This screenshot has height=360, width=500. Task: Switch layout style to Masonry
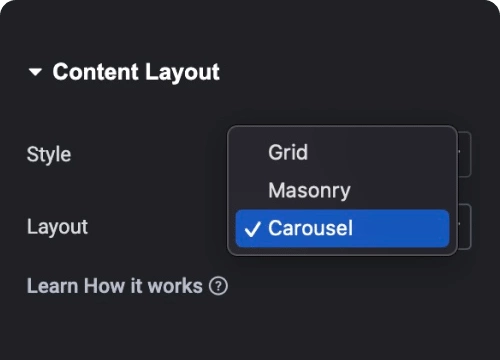(x=342, y=190)
